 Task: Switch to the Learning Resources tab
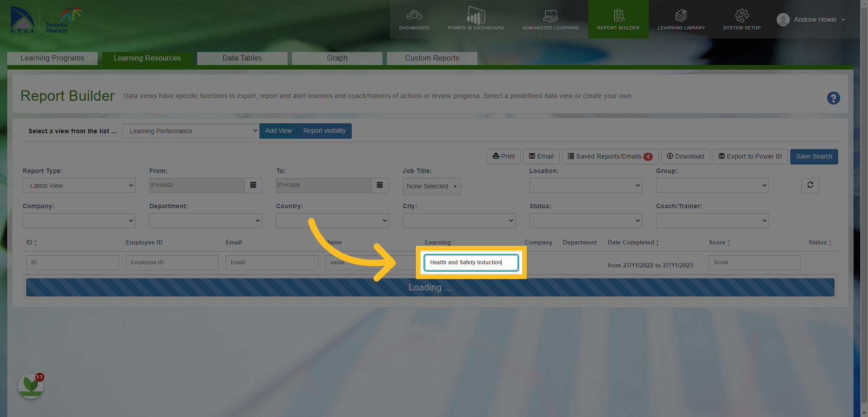tap(147, 58)
